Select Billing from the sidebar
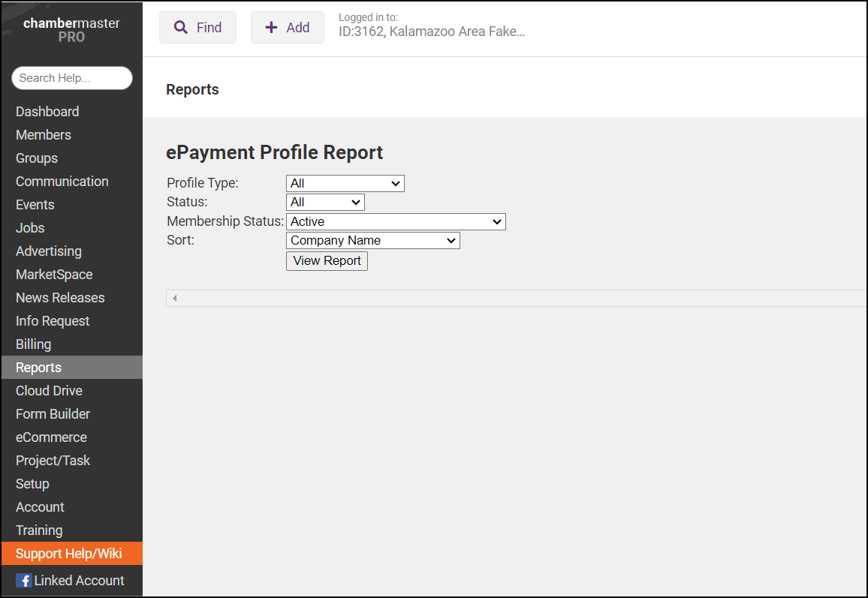868x598 pixels. click(34, 344)
